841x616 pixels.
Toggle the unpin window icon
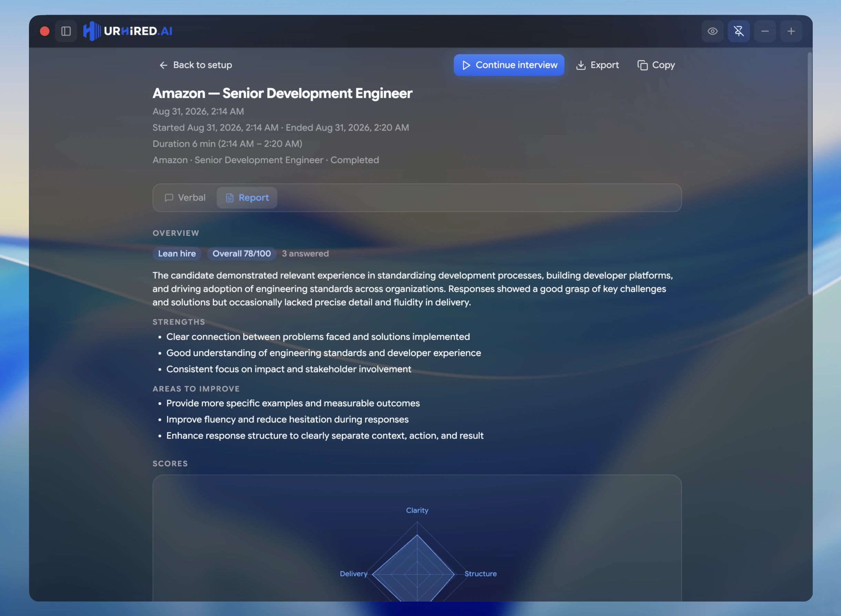738,31
